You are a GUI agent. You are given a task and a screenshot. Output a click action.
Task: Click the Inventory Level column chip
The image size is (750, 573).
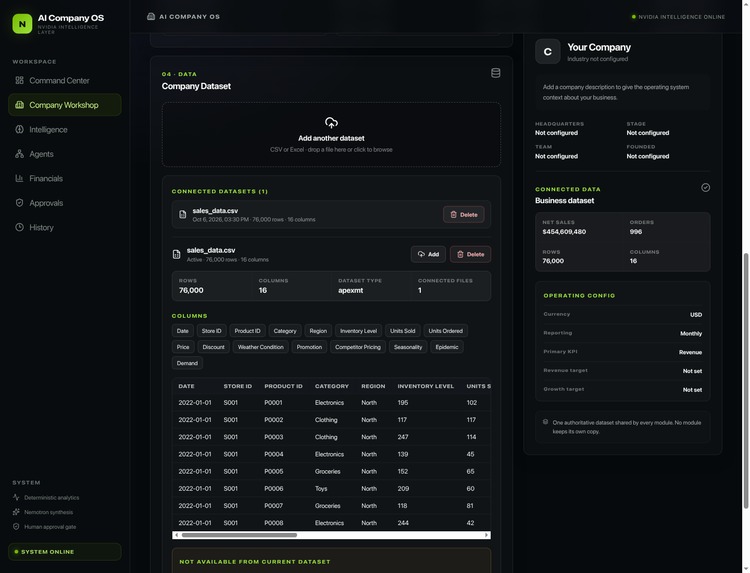(358, 331)
